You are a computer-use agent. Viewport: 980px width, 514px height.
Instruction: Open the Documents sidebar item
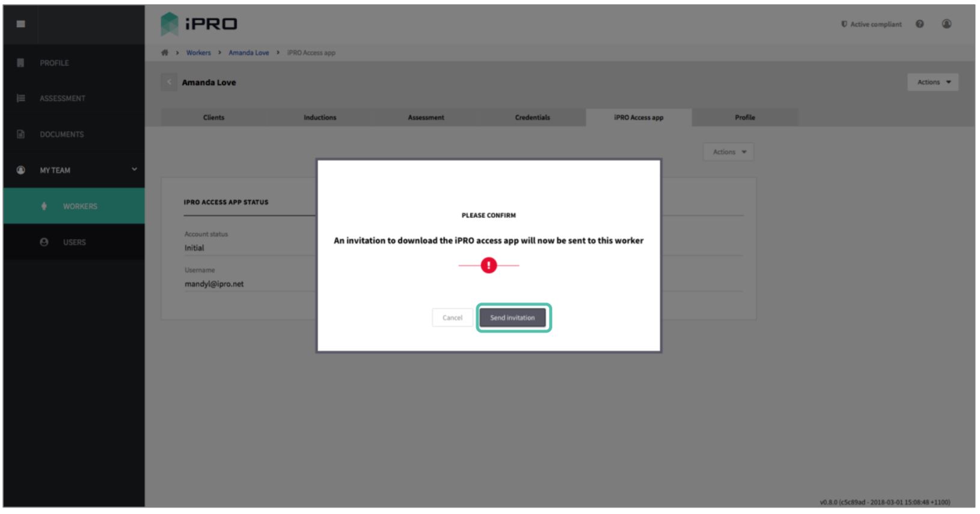[74, 134]
